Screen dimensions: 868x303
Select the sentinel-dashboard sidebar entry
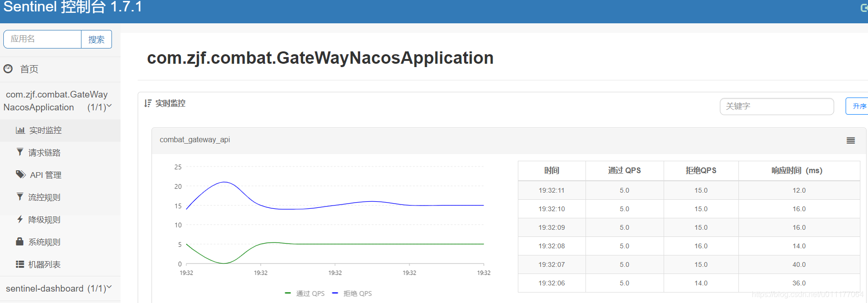click(57, 288)
